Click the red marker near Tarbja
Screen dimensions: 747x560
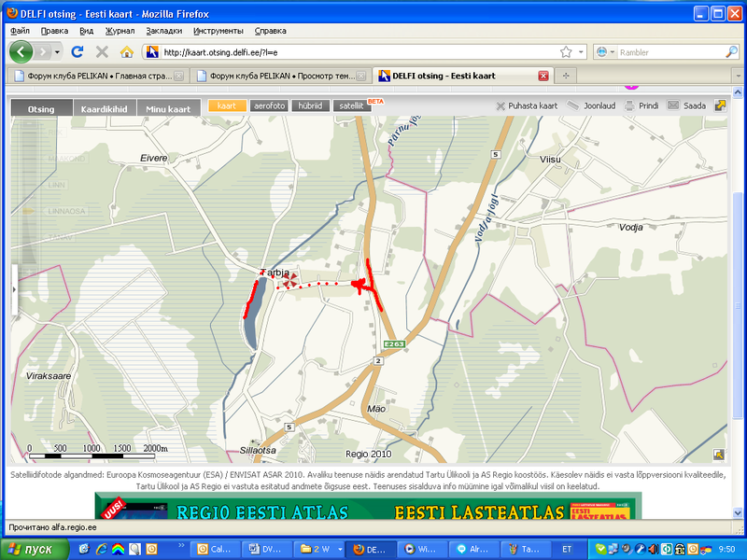289,281
